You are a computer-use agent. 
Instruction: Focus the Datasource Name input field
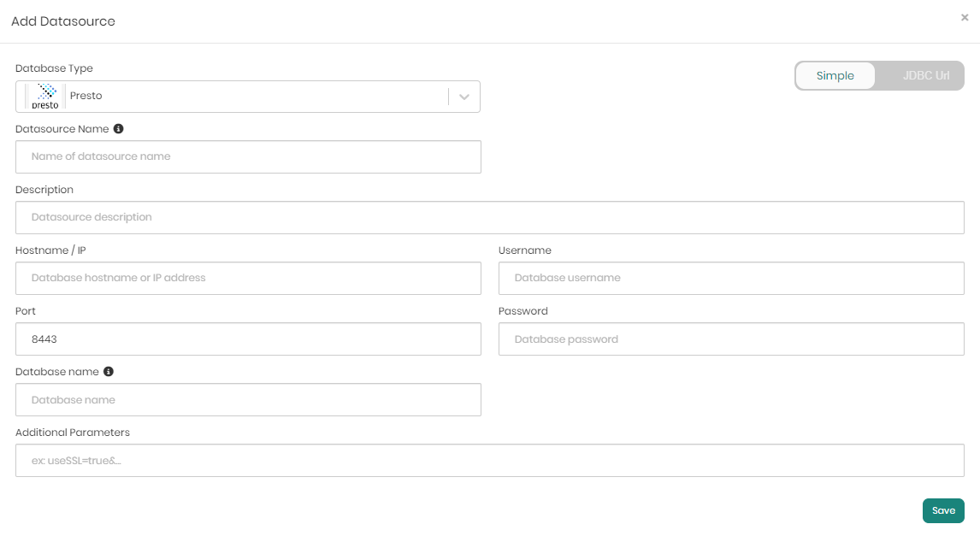[248, 157]
